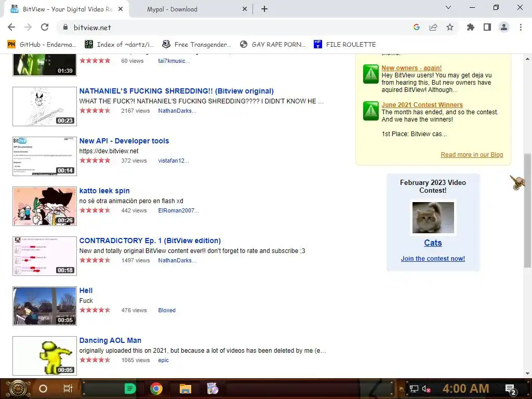Open Task View on the taskbar
532x399 pixels.
tap(68, 389)
